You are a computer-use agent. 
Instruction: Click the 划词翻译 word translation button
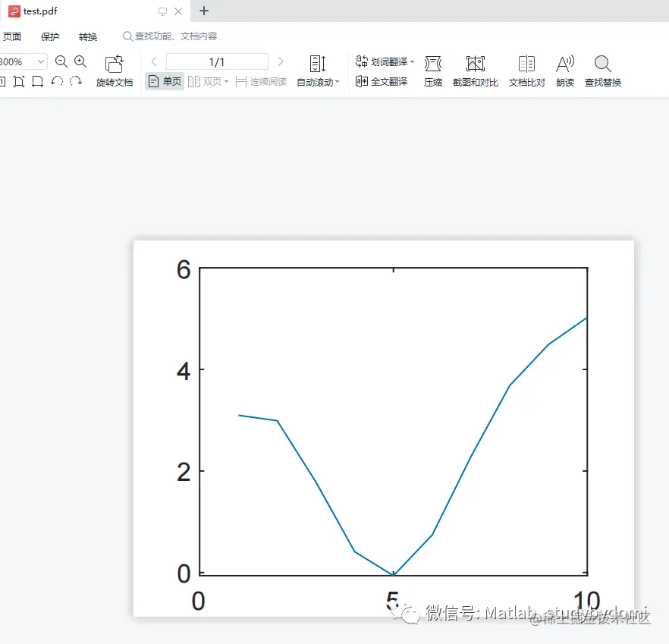[382, 61]
